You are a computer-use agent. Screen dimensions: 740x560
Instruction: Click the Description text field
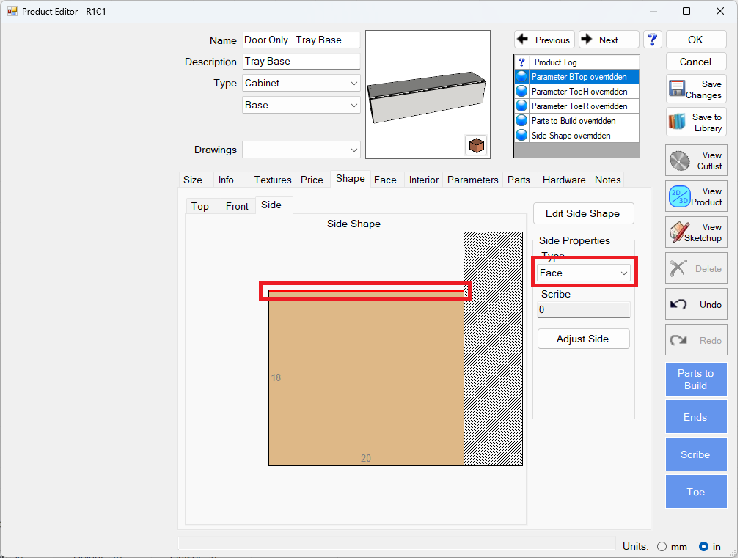coord(301,62)
